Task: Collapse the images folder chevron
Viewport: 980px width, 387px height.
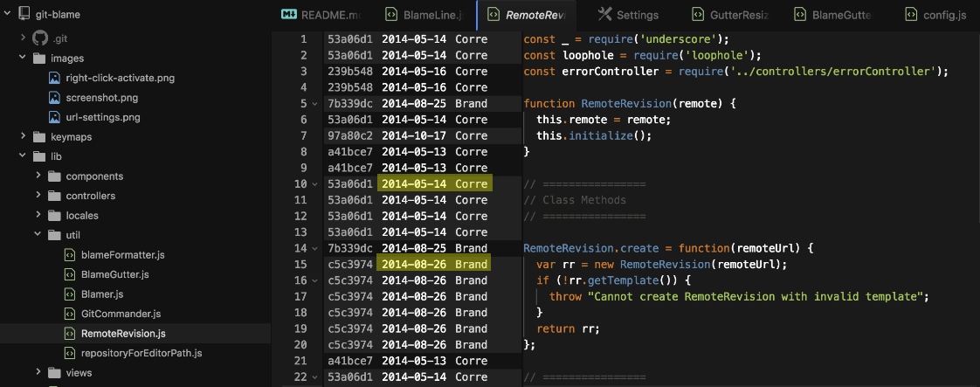Action: [23, 59]
